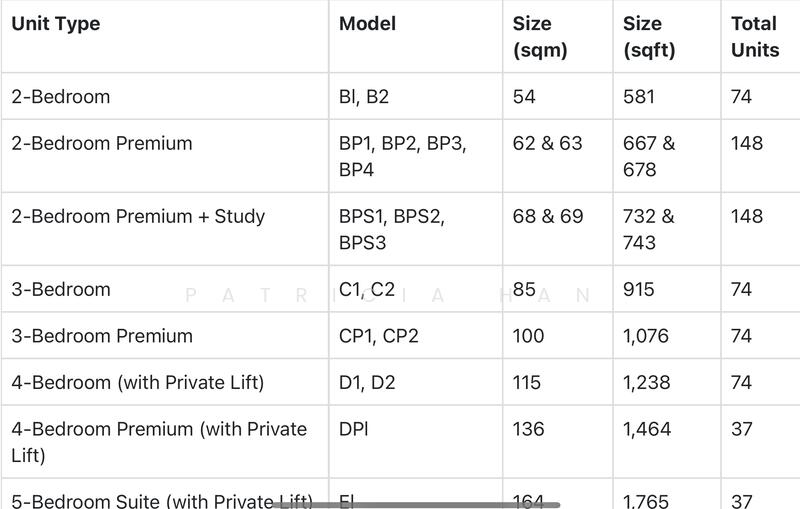Click the 1,076 sqft size cell
The image size is (800, 509).
(646, 336)
